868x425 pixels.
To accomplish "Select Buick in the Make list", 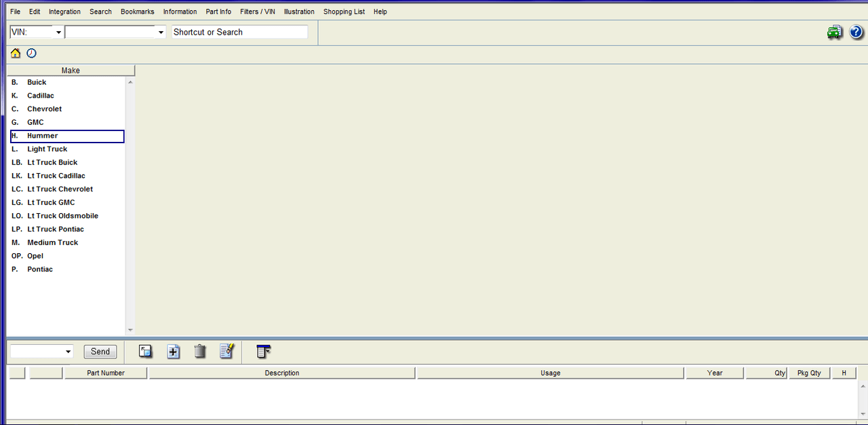I will [x=66, y=82].
